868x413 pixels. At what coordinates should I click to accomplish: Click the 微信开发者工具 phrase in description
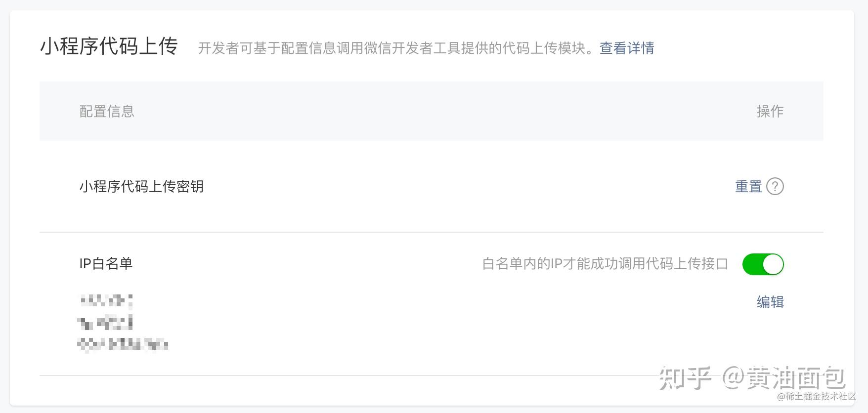(x=412, y=48)
